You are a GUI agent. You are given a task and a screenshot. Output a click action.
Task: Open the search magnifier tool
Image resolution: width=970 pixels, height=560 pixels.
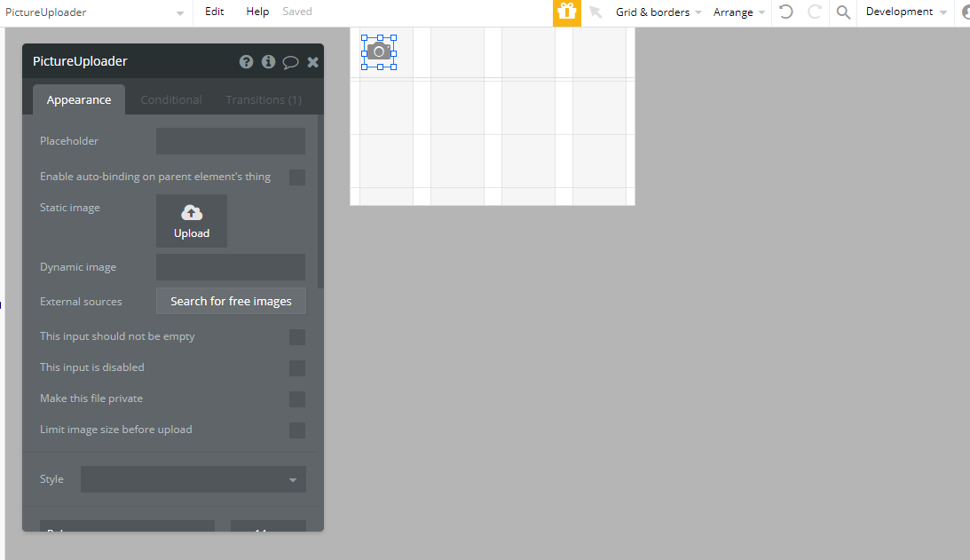click(843, 12)
